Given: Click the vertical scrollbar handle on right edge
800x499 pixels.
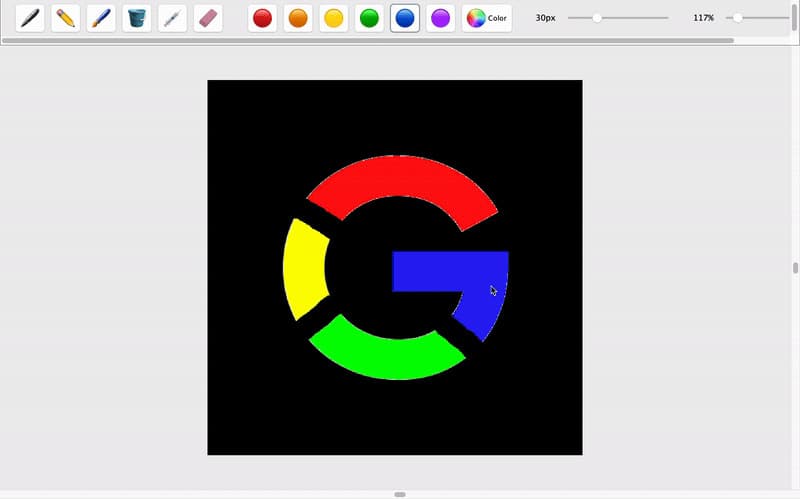Looking at the screenshot, I should pos(795,268).
